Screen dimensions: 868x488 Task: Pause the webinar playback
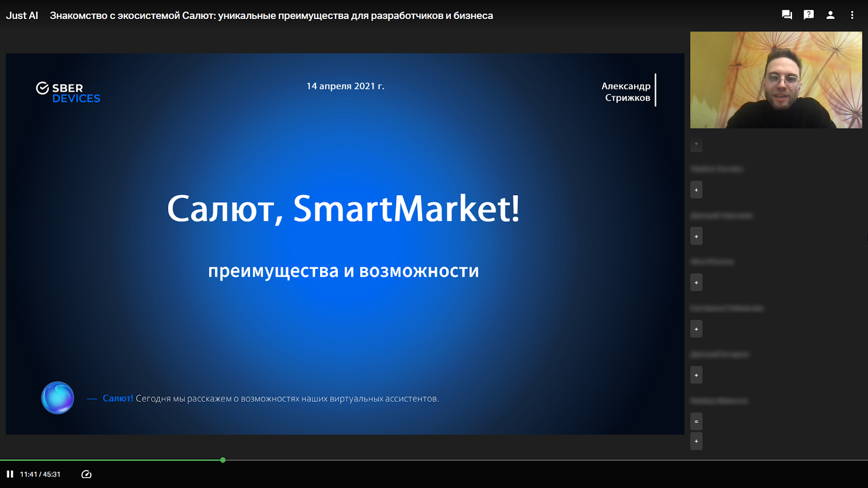[10, 474]
